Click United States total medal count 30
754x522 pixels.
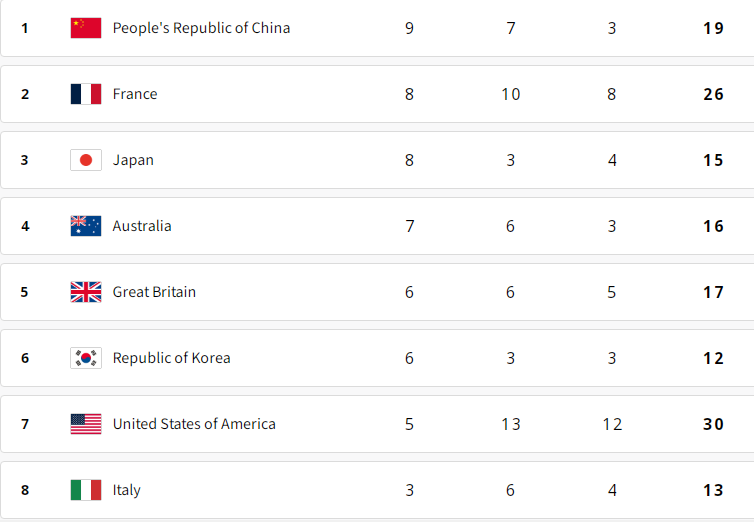point(713,424)
